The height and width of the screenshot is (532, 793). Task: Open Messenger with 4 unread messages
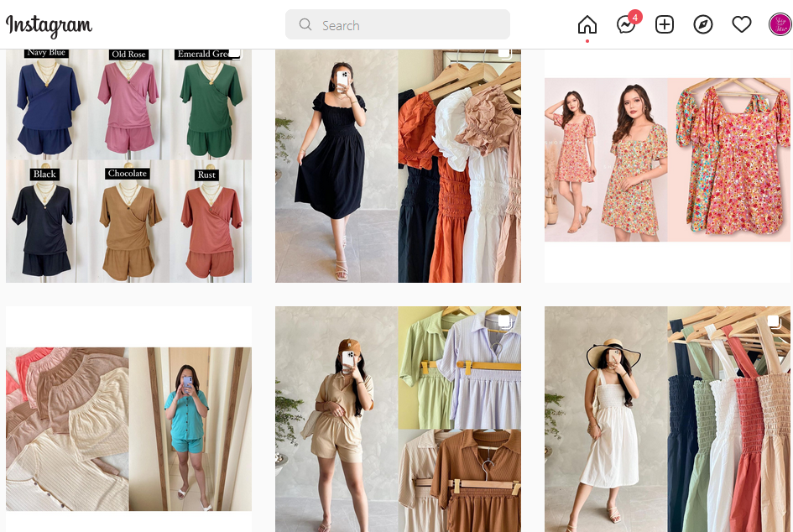pyautogui.click(x=627, y=23)
